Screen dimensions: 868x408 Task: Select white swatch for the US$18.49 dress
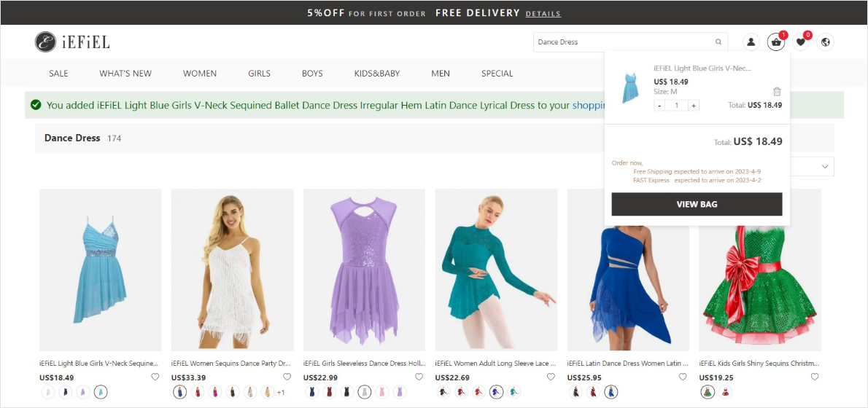(x=48, y=392)
